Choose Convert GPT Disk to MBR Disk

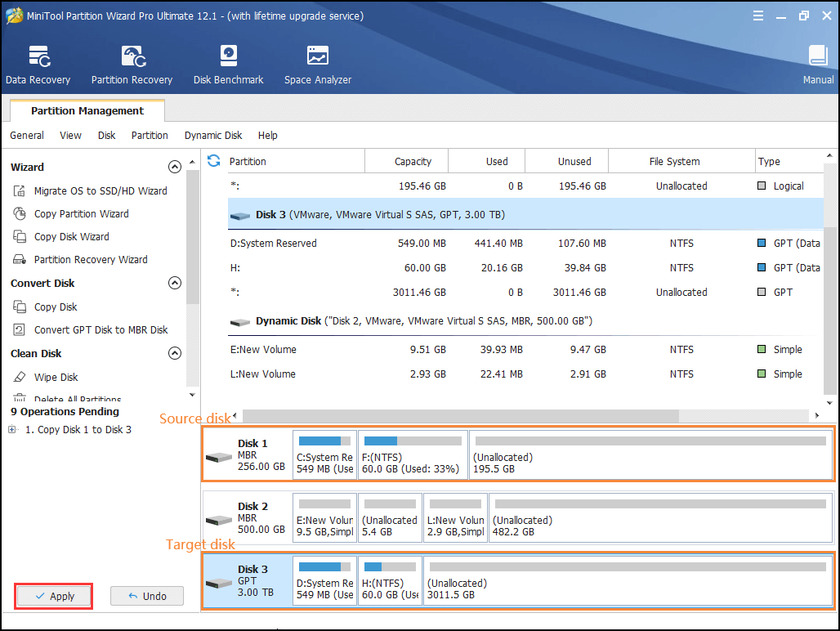pos(101,330)
